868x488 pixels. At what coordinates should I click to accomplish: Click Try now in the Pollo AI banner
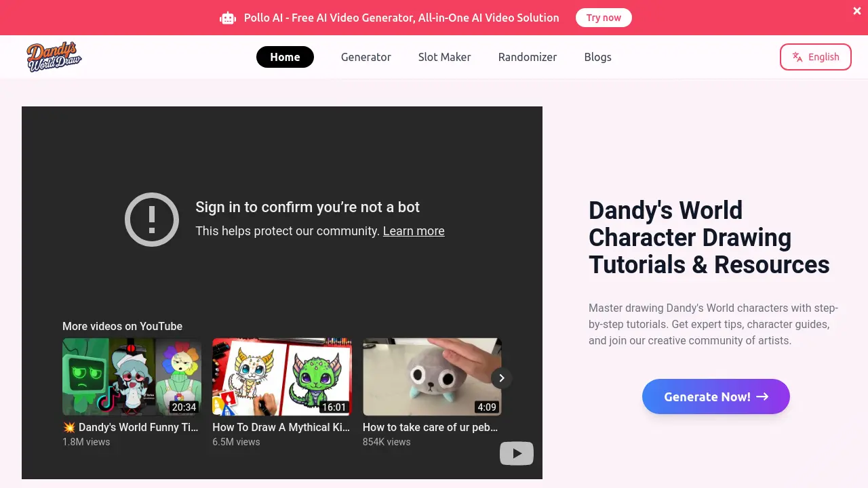click(x=604, y=18)
